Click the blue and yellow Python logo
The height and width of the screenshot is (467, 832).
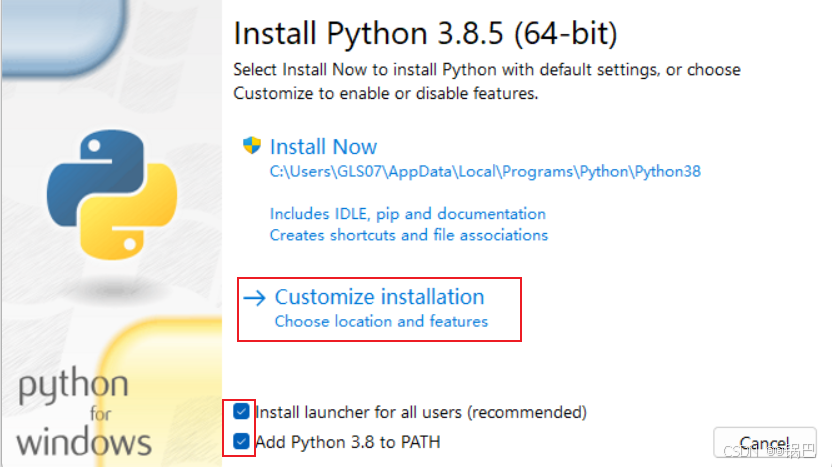pos(112,195)
